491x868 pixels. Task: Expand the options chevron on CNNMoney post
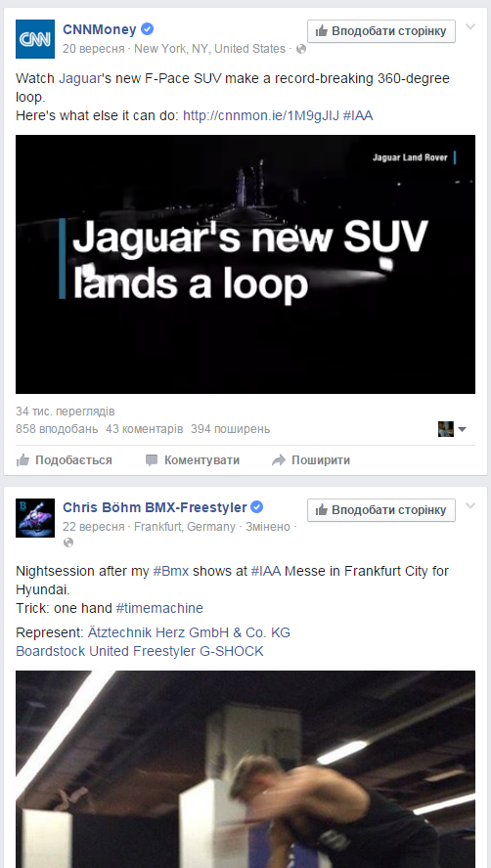tap(470, 26)
